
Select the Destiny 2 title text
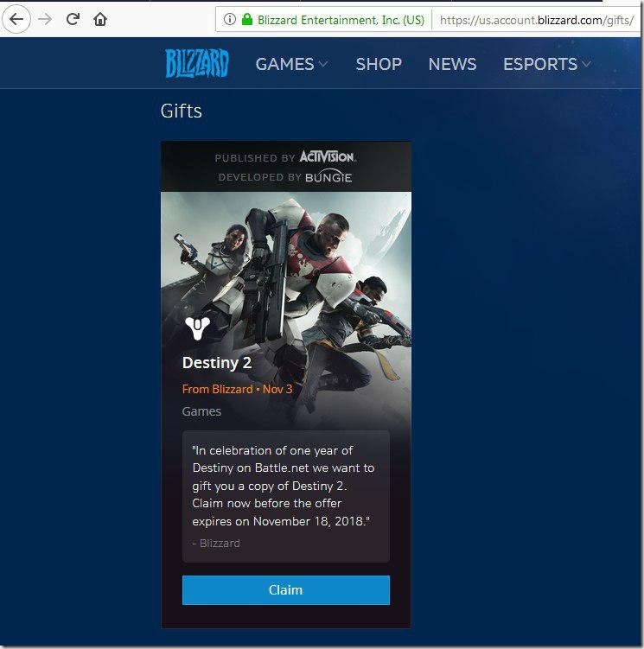click(x=217, y=363)
